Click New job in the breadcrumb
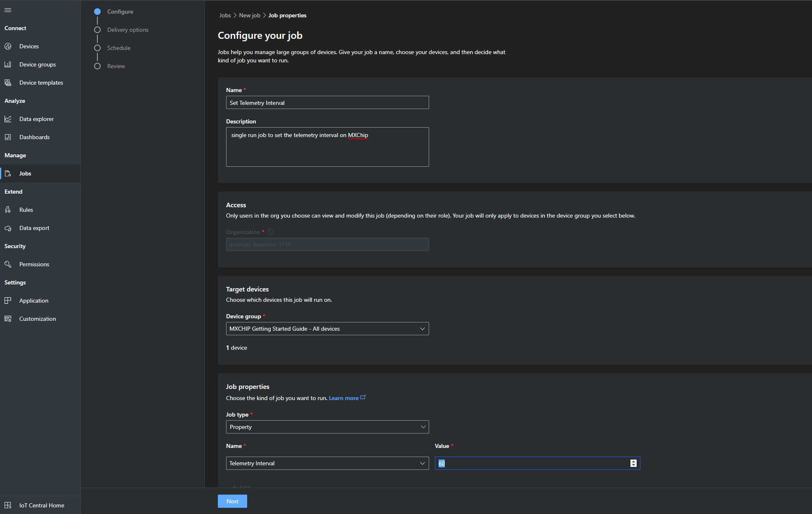The height and width of the screenshot is (514, 812). click(x=250, y=15)
